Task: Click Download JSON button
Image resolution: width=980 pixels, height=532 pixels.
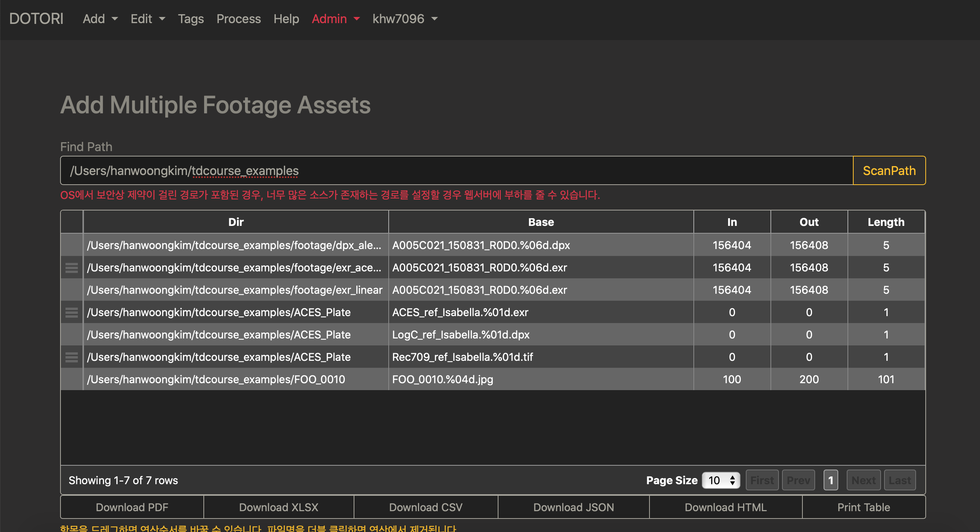Action: tap(574, 507)
